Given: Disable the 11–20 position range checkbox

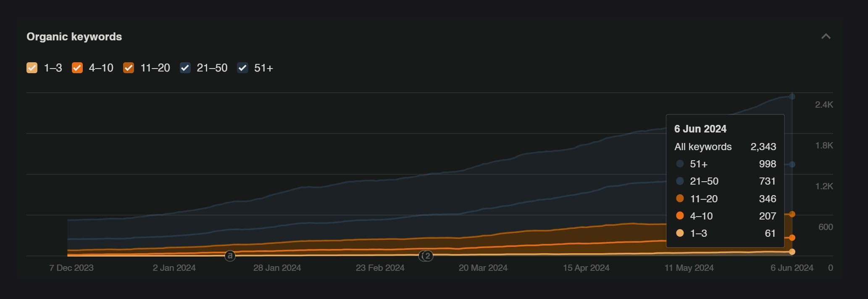Looking at the screenshot, I should pyautogui.click(x=129, y=68).
